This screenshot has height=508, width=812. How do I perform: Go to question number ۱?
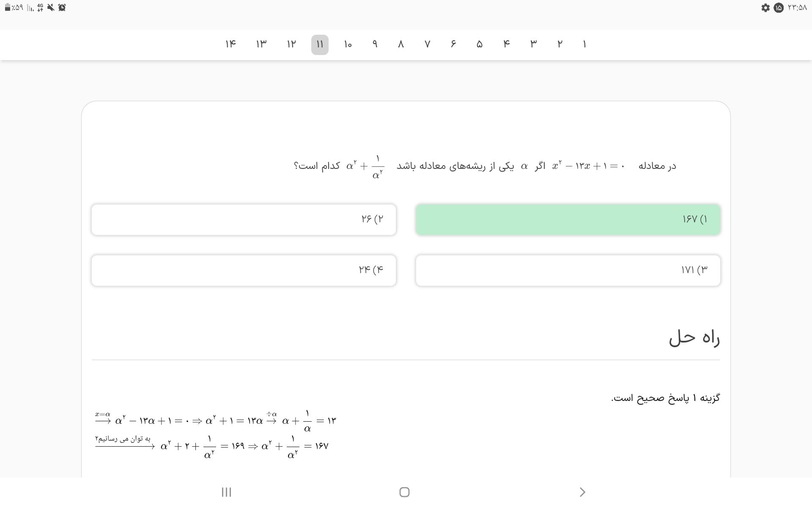click(x=584, y=44)
